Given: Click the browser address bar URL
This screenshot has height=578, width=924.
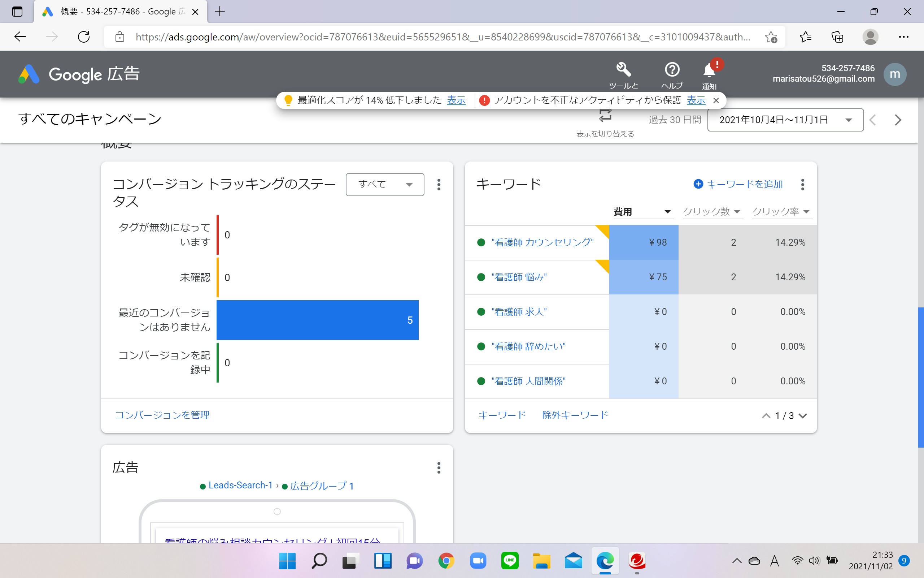Looking at the screenshot, I should pyautogui.click(x=443, y=37).
